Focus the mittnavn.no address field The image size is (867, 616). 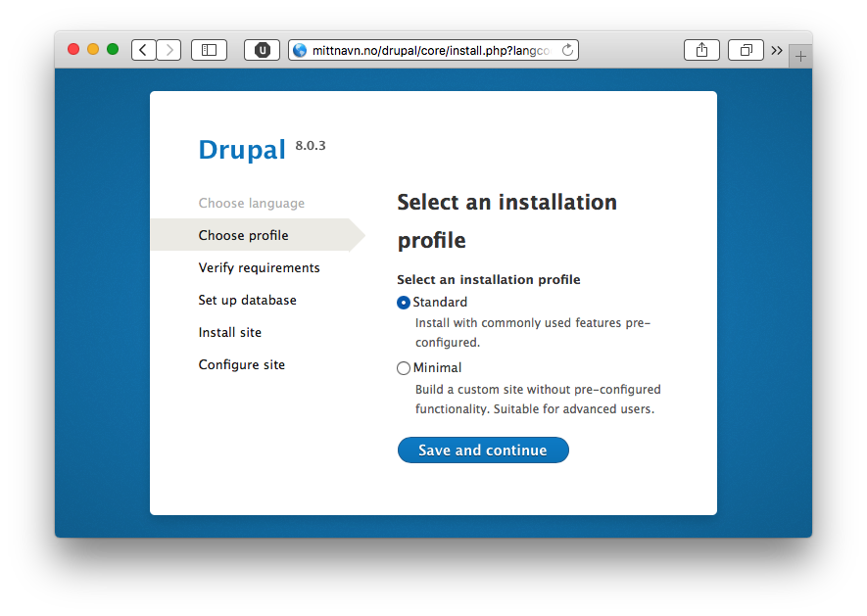(x=433, y=50)
